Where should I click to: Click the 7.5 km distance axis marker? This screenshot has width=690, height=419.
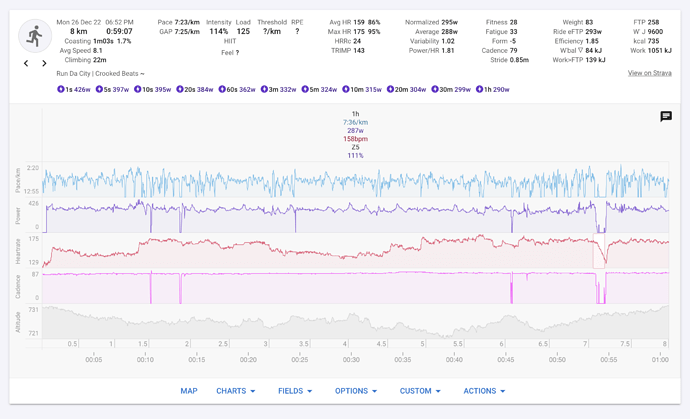tap(625, 344)
